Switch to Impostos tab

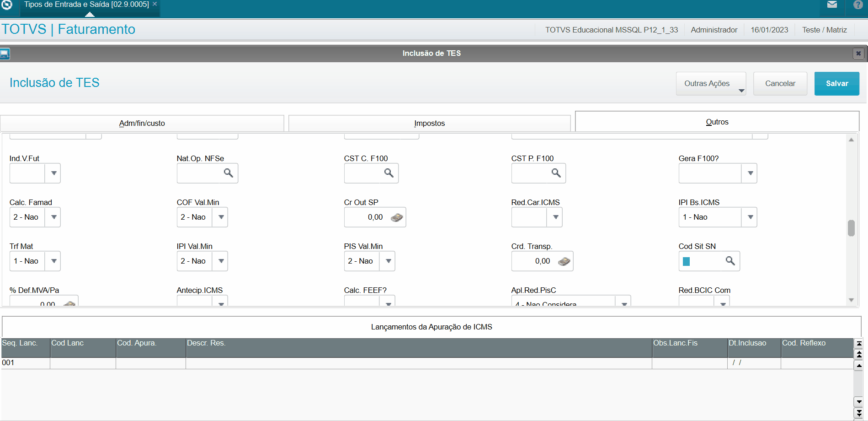pos(430,123)
